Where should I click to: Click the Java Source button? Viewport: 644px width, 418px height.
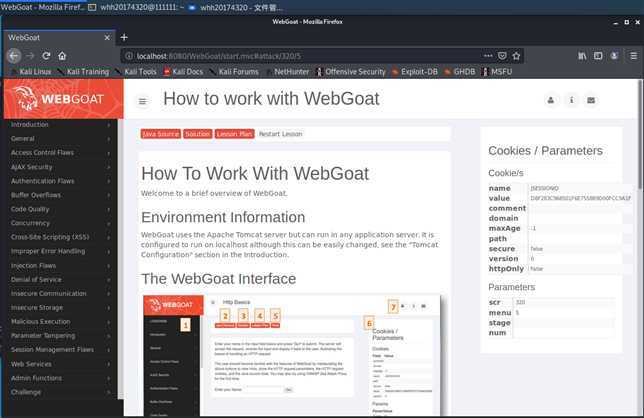tap(161, 134)
